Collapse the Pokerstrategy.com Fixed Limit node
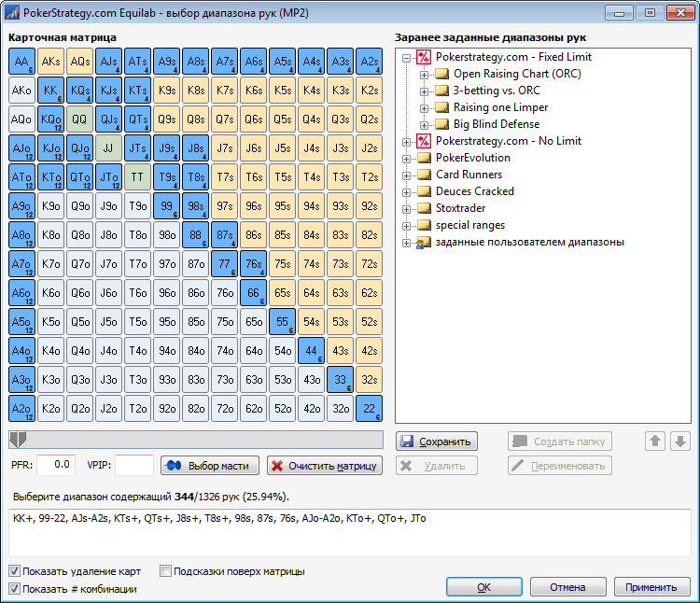Screen dimensions: 700x603 (x=406, y=58)
